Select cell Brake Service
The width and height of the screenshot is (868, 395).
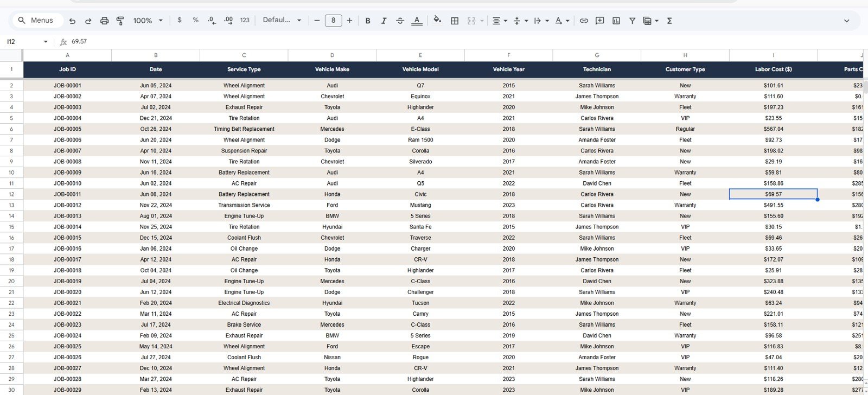click(244, 324)
